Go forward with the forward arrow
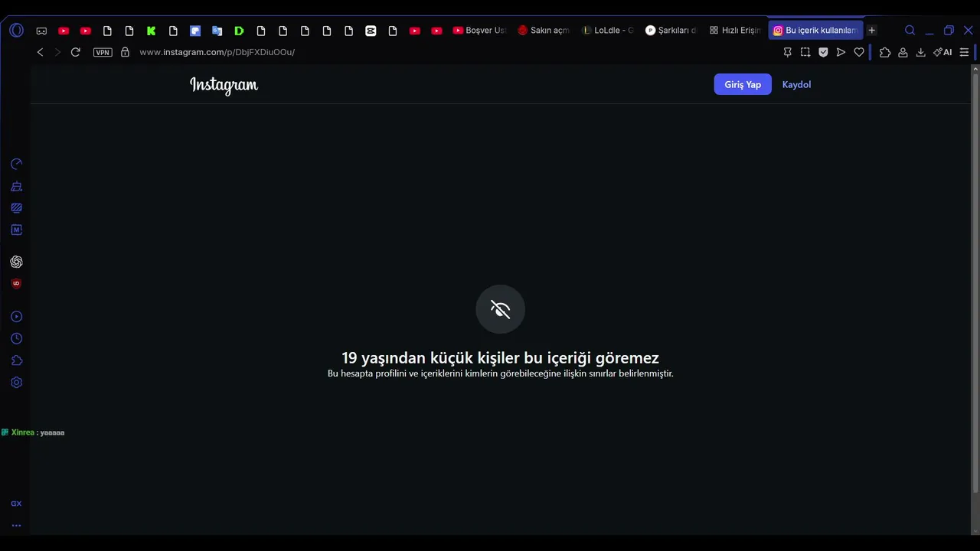This screenshot has width=980, height=551. coord(57,52)
